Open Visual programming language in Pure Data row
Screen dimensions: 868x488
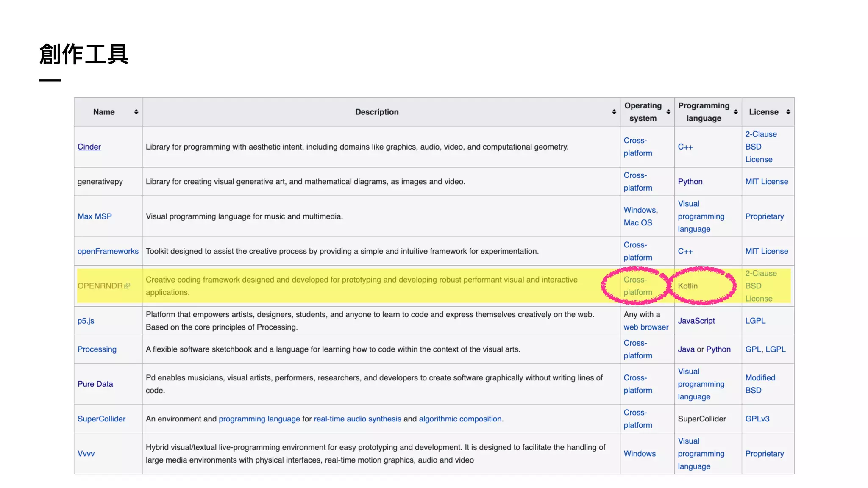tap(701, 384)
